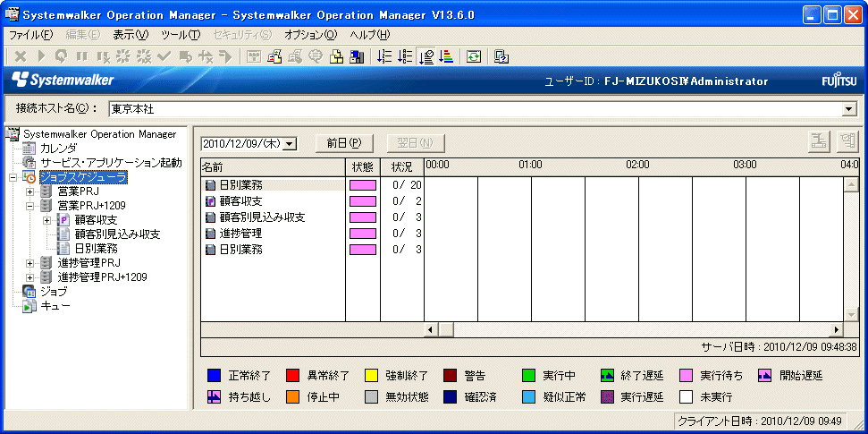The width and height of the screenshot is (868, 434).
Task: Collapse the ジョブスケジューラ tree node
Action: [x=13, y=177]
